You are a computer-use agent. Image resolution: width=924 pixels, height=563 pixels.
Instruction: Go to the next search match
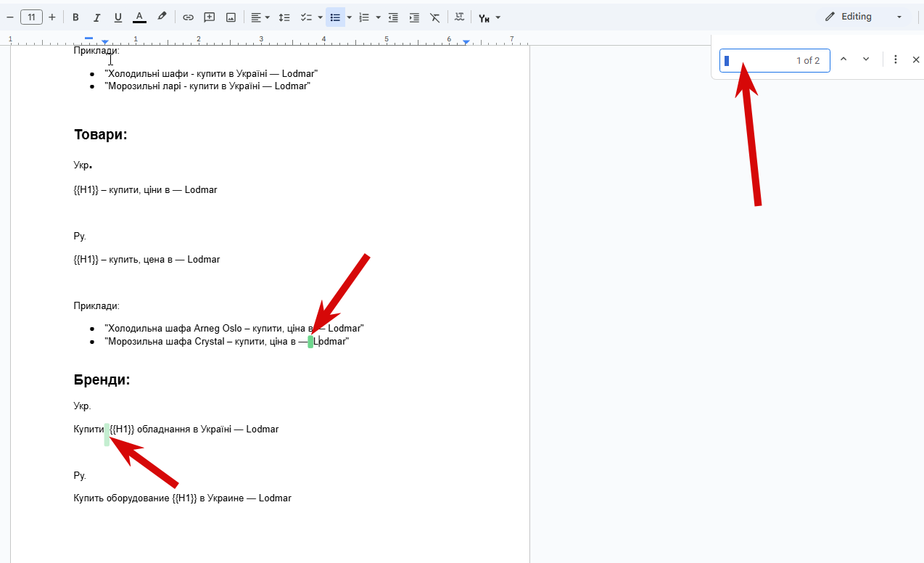866,59
